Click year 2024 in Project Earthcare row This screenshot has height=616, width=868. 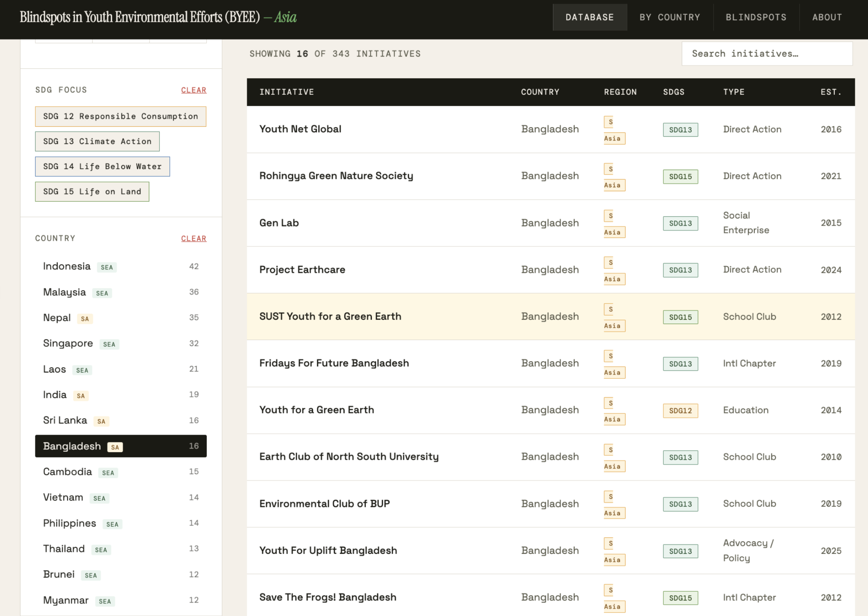click(831, 270)
